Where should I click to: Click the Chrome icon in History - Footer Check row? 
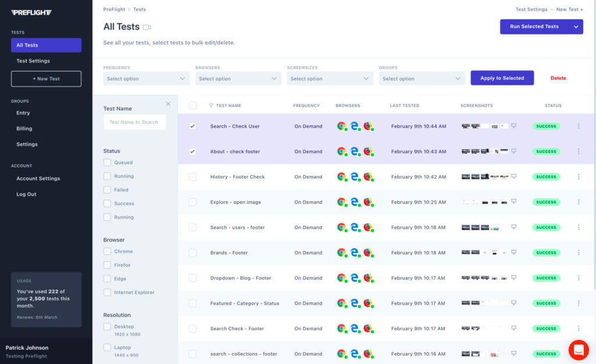341,177
